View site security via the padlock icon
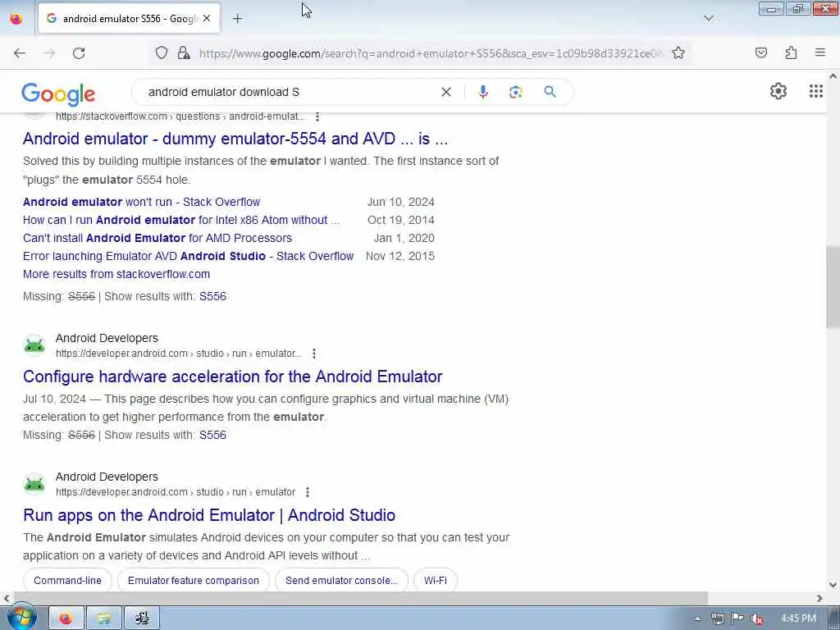 tap(184, 52)
